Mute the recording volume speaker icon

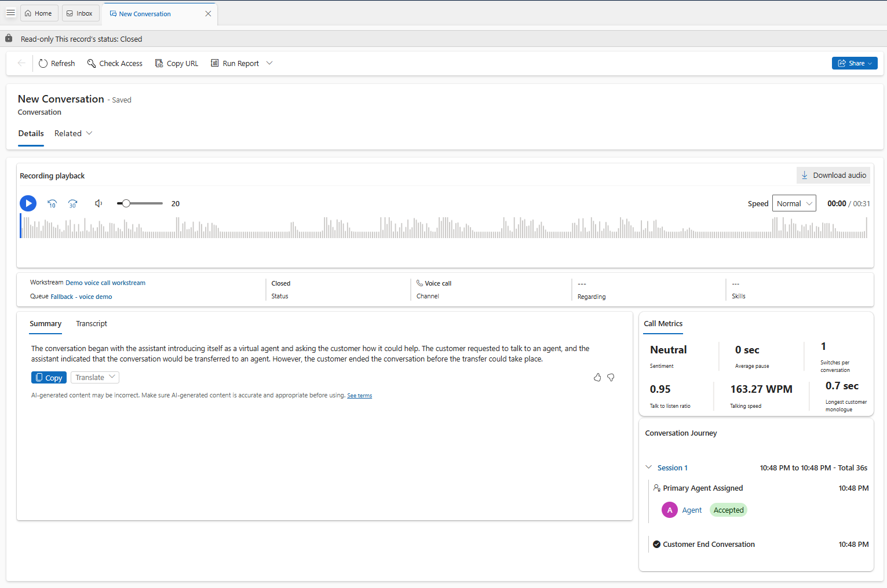point(98,203)
